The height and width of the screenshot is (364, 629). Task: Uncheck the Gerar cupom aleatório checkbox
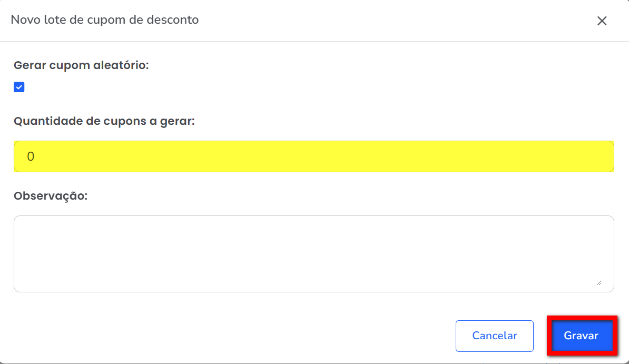19,87
